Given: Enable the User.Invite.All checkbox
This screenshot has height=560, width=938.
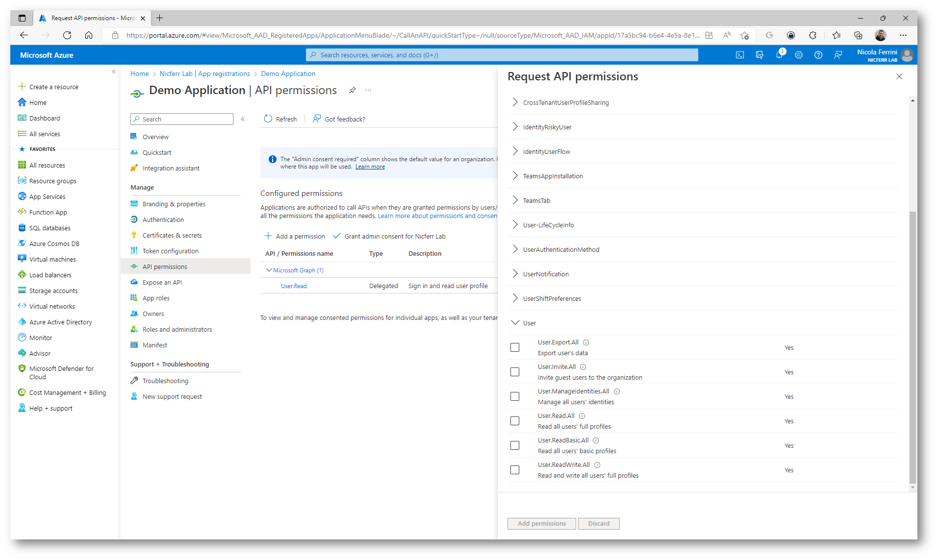Looking at the screenshot, I should point(515,372).
